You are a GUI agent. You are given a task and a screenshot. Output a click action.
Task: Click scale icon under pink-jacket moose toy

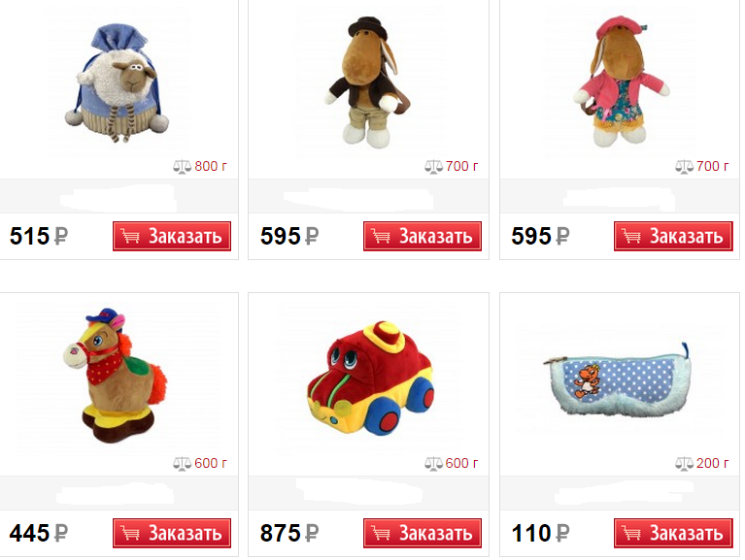pos(684,167)
